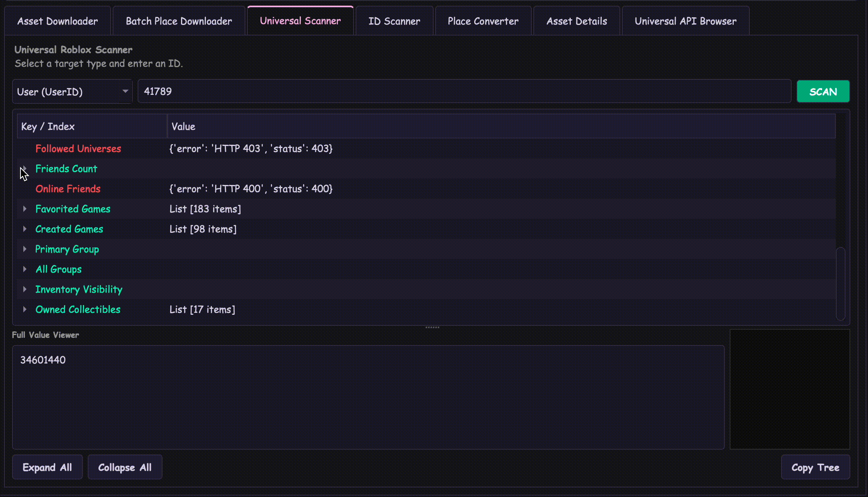Screen dimensions: 868x497
Task: Select the Followed Universes error row
Action: (78, 149)
